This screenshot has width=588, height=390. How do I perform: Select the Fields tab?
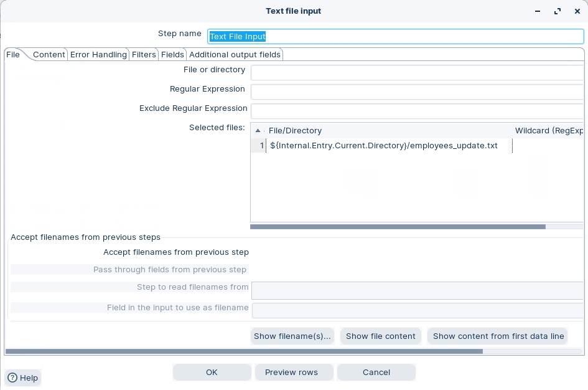[172, 55]
